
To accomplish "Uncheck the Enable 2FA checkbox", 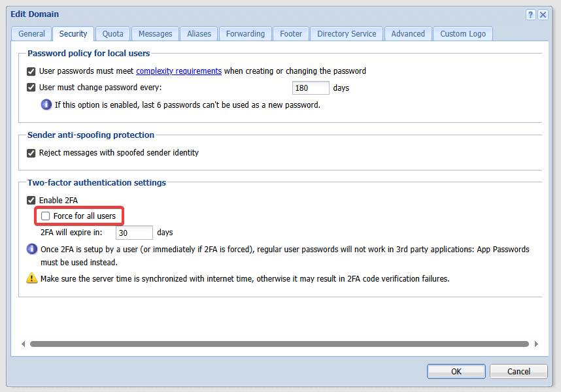I will [x=31, y=201].
